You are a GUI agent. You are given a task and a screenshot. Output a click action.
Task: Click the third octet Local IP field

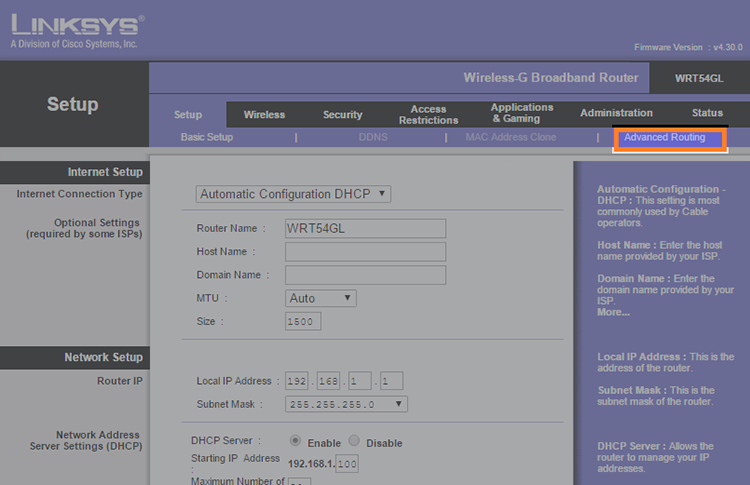pos(360,381)
